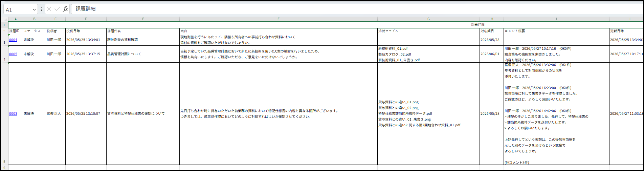644x171 pixels.
Task: Select row 3 header
Action: tap(4, 40)
